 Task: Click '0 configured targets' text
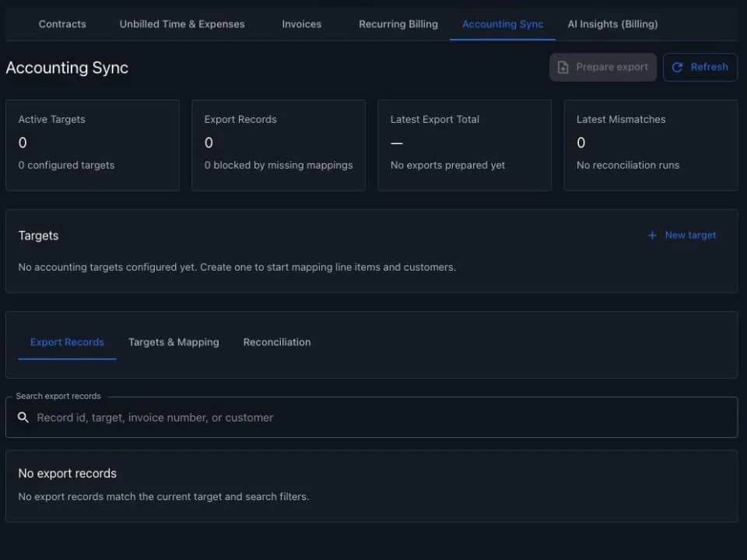point(67,165)
